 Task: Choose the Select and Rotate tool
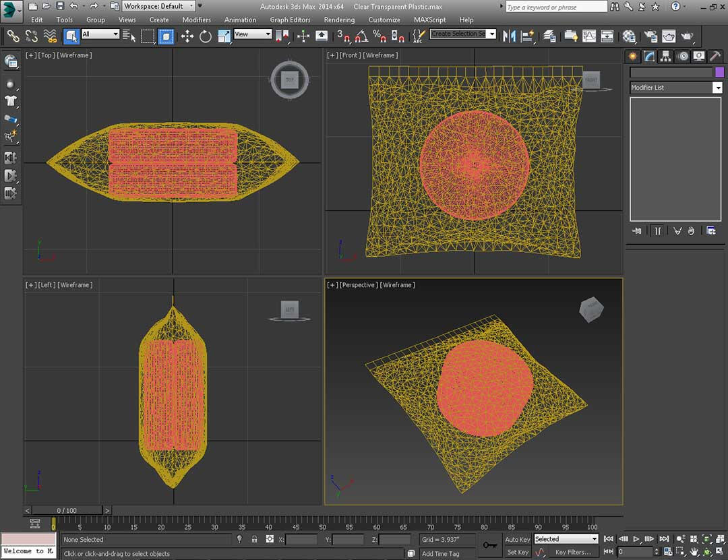206,36
